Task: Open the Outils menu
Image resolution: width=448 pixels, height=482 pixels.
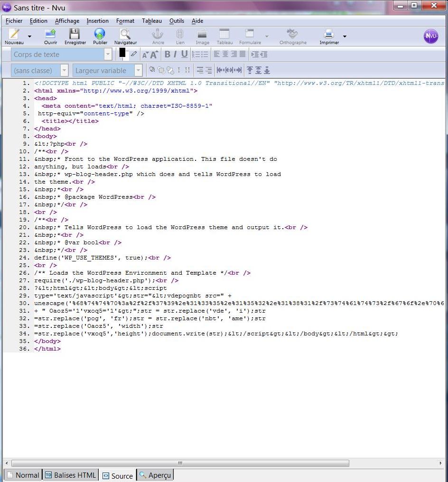Action: [x=177, y=21]
